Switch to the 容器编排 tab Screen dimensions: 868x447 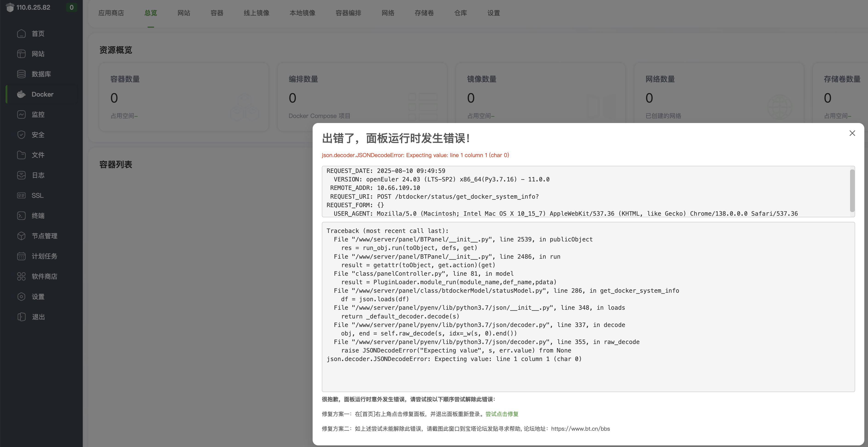pyautogui.click(x=348, y=13)
